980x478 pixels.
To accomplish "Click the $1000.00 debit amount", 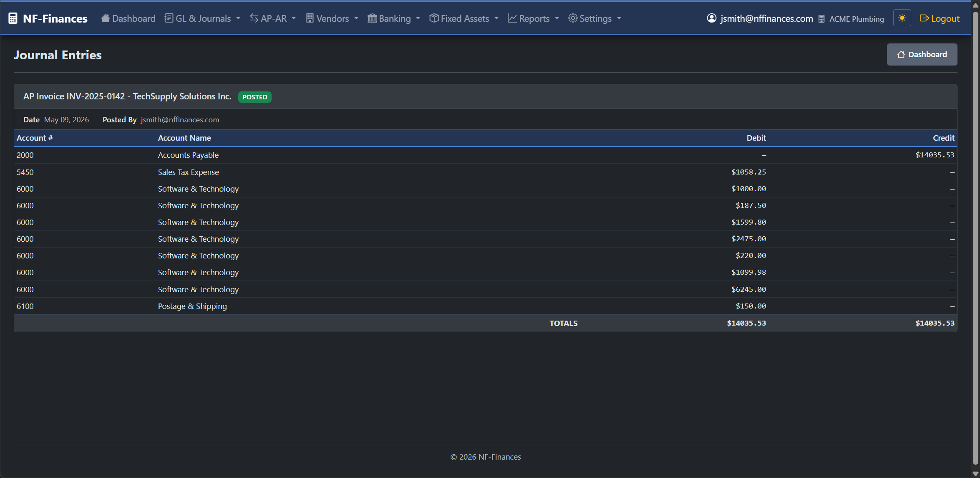I will pyautogui.click(x=749, y=189).
